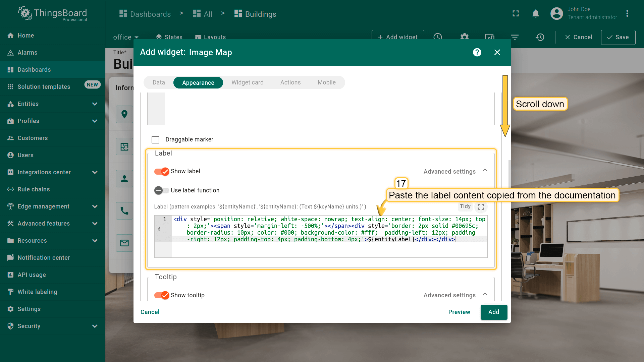Switch to the Actions tab
The height and width of the screenshot is (362, 644).
290,82
